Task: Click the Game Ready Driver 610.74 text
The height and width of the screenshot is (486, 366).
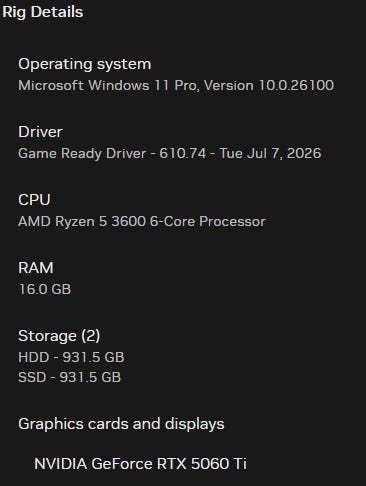Action: 112,153
